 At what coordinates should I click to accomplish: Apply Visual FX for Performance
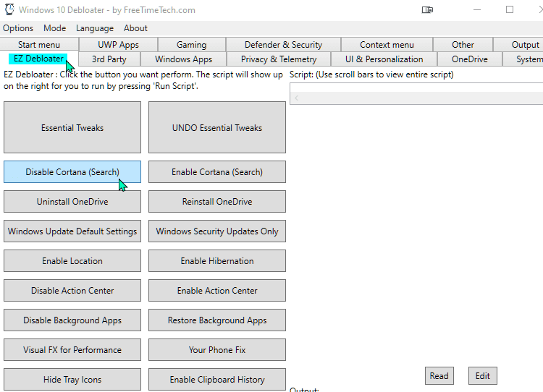[x=72, y=350]
